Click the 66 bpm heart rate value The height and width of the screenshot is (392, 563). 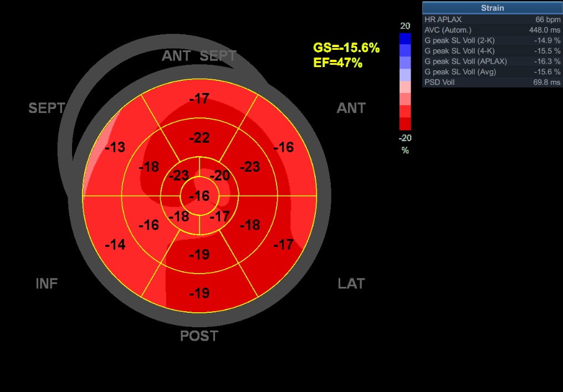[547, 19]
